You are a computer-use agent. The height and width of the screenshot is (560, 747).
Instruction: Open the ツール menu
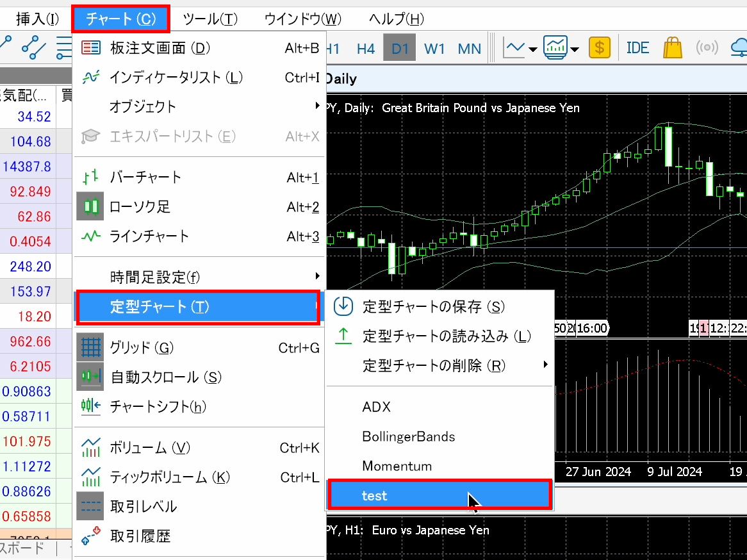click(210, 19)
